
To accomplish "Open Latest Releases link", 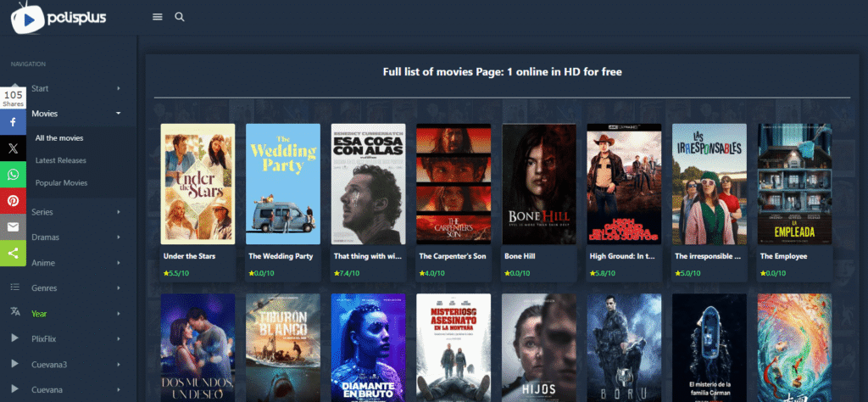I will pyautogui.click(x=60, y=160).
